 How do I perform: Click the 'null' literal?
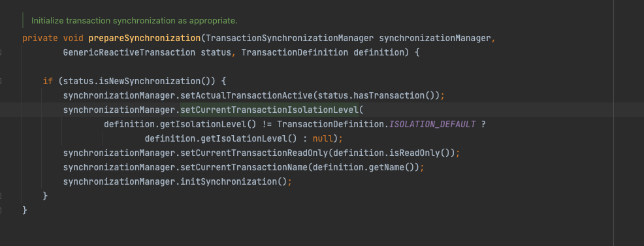click(323, 138)
